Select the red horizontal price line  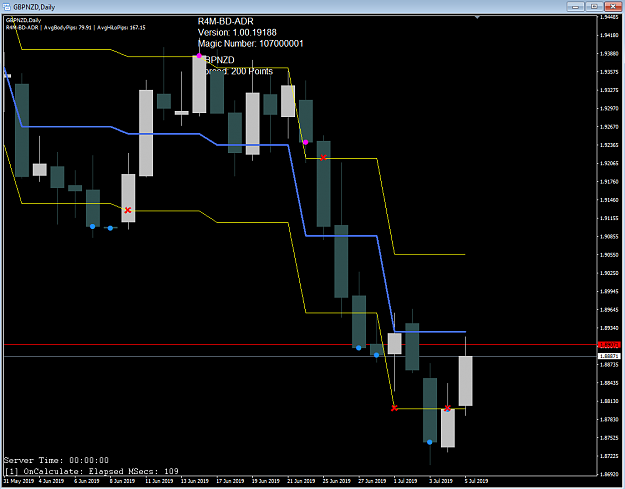pyautogui.click(x=301, y=344)
